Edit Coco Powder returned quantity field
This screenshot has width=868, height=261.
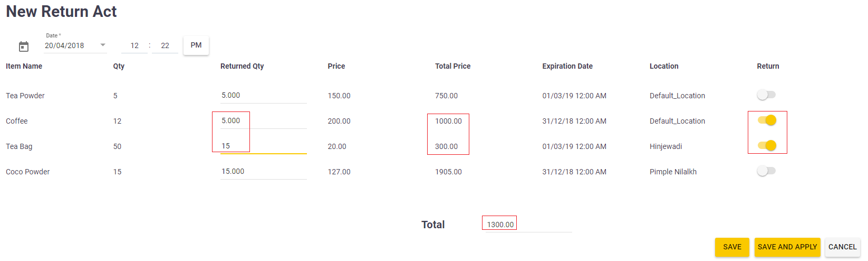264,172
